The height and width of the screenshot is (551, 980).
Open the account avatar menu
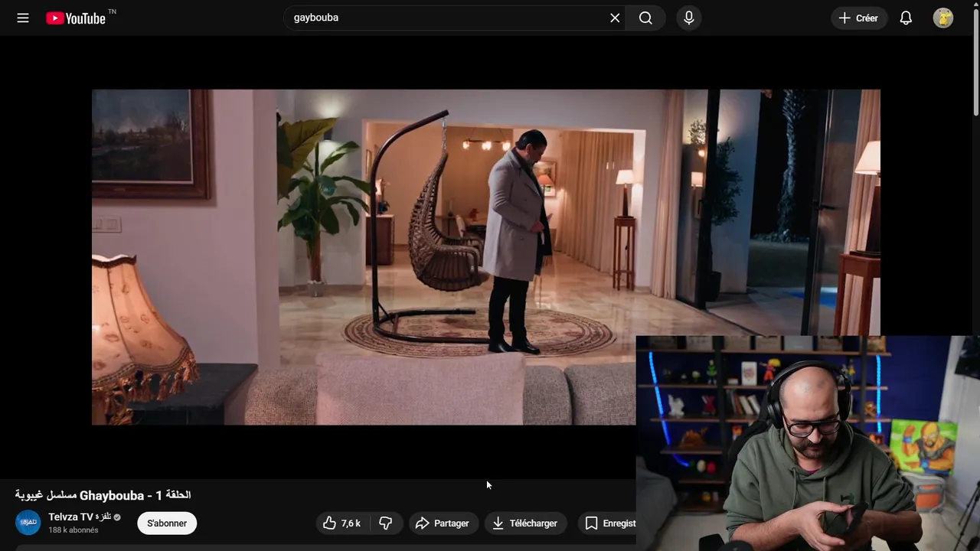943,18
